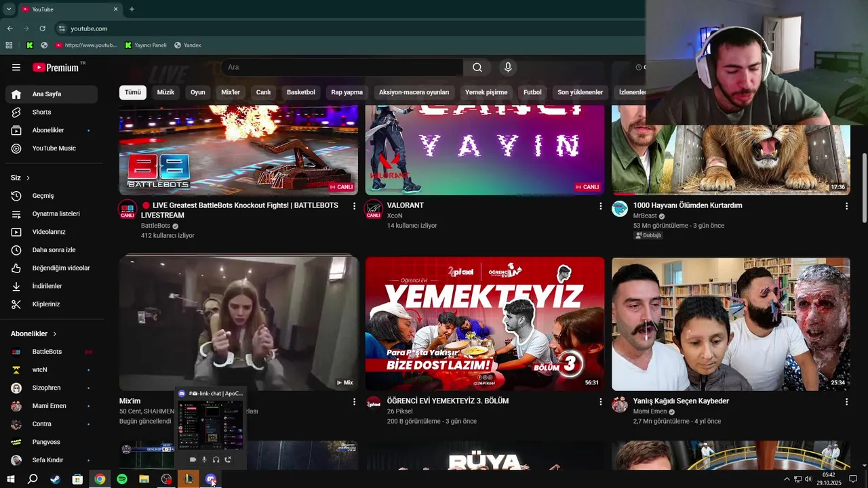
Task: Open Geçmiş history entry
Action: [x=52, y=196]
